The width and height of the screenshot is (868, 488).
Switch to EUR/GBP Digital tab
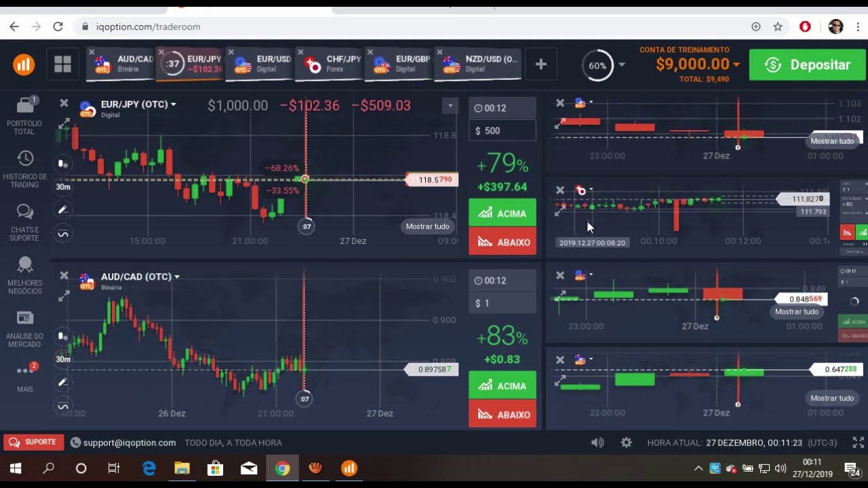[399, 64]
